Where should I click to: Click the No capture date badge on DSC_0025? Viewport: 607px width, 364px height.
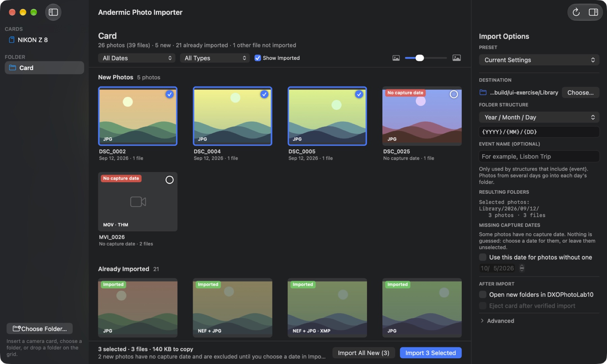click(405, 93)
